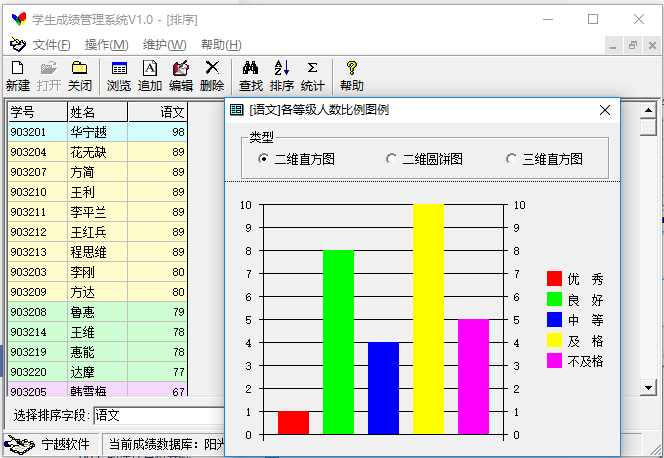The height and width of the screenshot is (458, 664).
Task: Click the 编辑 (Edit) toolbar icon
Action: (x=181, y=68)
